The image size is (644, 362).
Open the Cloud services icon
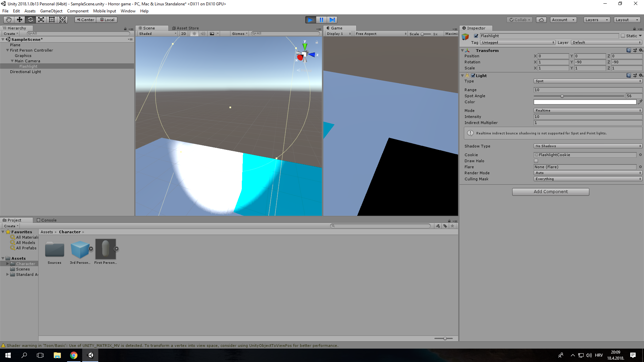541,20
